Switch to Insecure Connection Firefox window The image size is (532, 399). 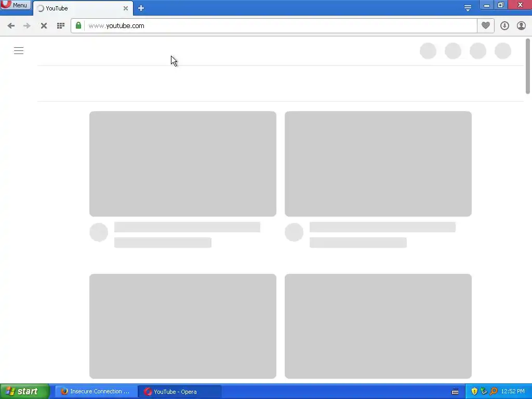pyautogui.click(x=96, y=392)
